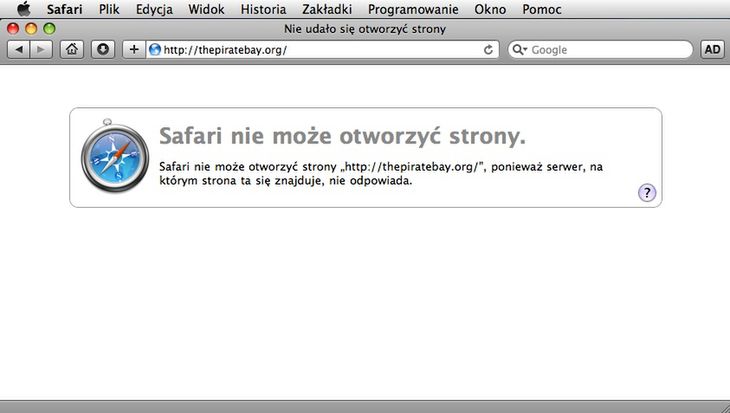The width and height of the screenshot is (730, 413).
Task: Click the window title 'Nie udało się otworzyć strony'
Action: pos(365,29)
